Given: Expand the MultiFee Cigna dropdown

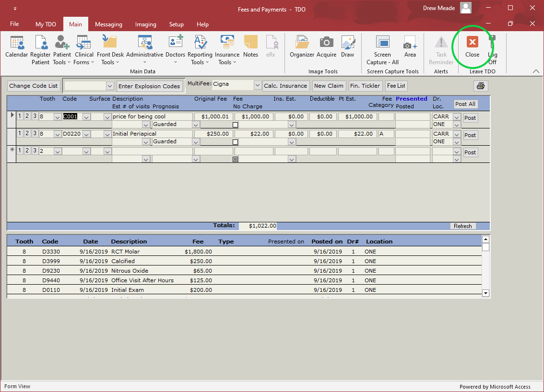Looking at the screenshot, I should pos(257,85).
